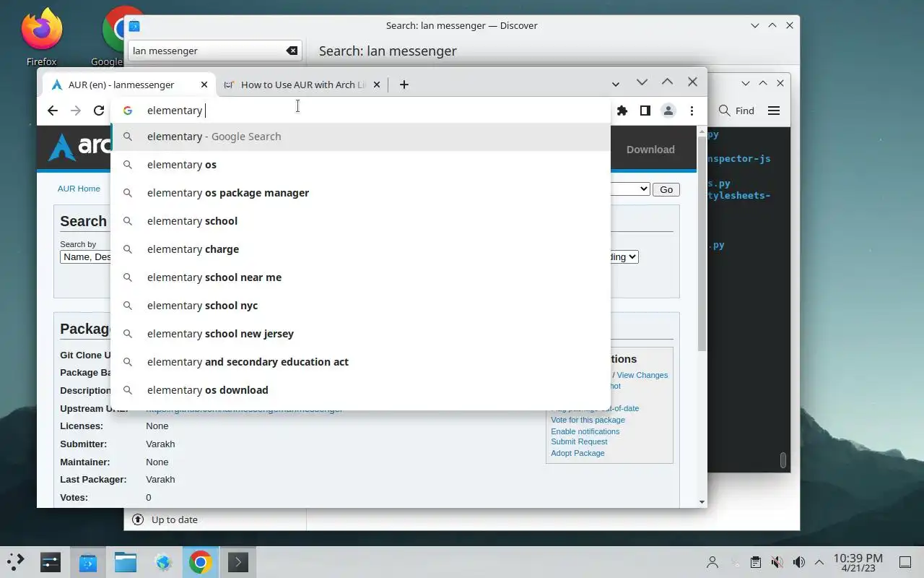Click the user icon in system tray
Image resolution: width=924 pixels, height=578 pixels.
tap(712, 562)
